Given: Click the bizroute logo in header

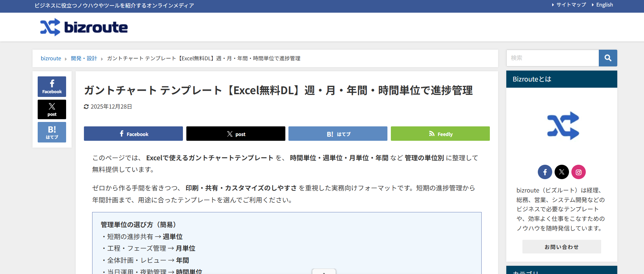Looking at the screenshot, I should tap(84, 27).
